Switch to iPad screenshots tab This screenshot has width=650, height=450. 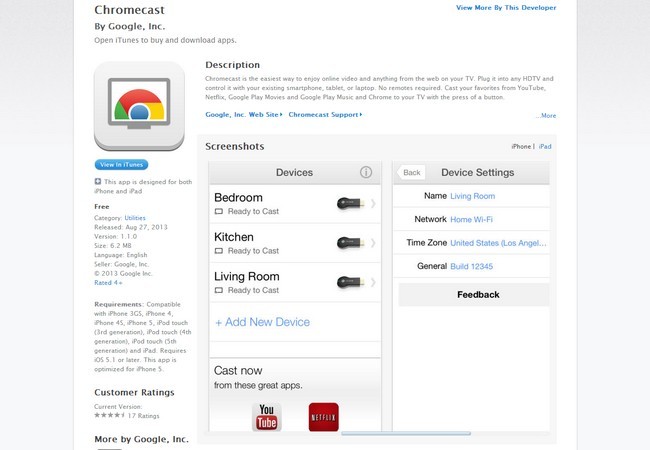(545, 146)
